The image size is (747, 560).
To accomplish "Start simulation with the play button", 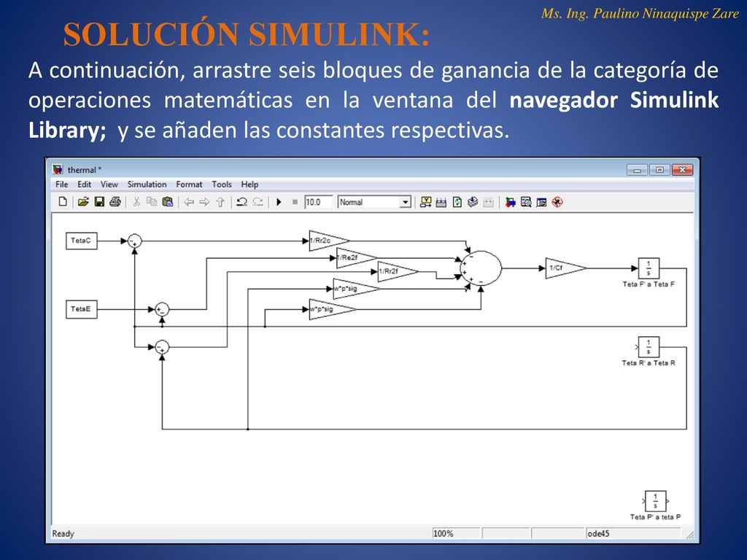I will pyautogui.click(x=279, y=202).
